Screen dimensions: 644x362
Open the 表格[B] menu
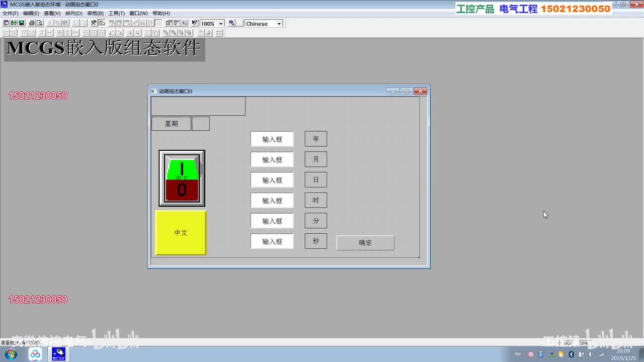tap(96, 13)
